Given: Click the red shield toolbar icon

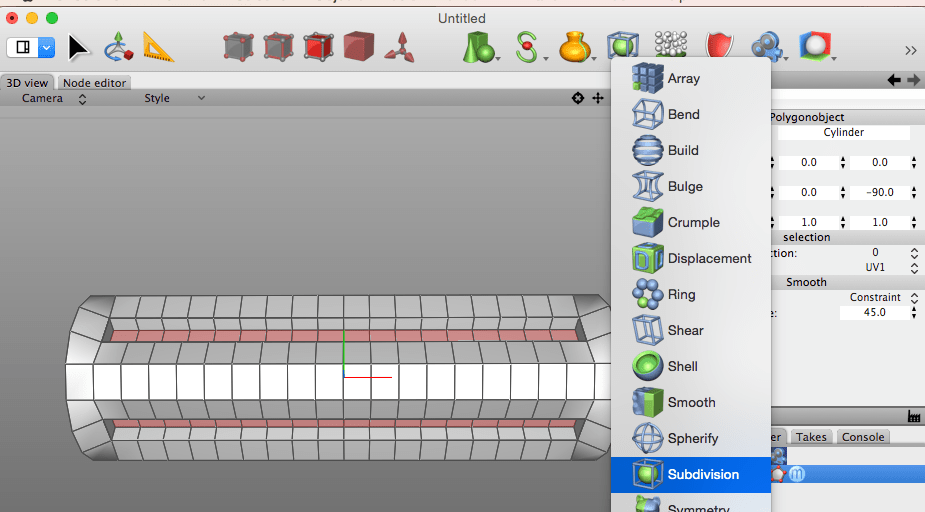Looking at the screenshot, I should click(x=719, y=45).
